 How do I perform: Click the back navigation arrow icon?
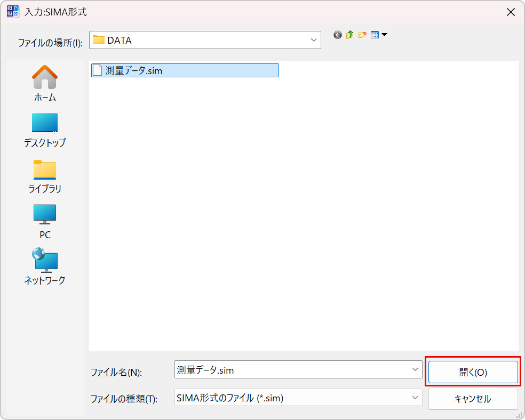click(337, 35)
